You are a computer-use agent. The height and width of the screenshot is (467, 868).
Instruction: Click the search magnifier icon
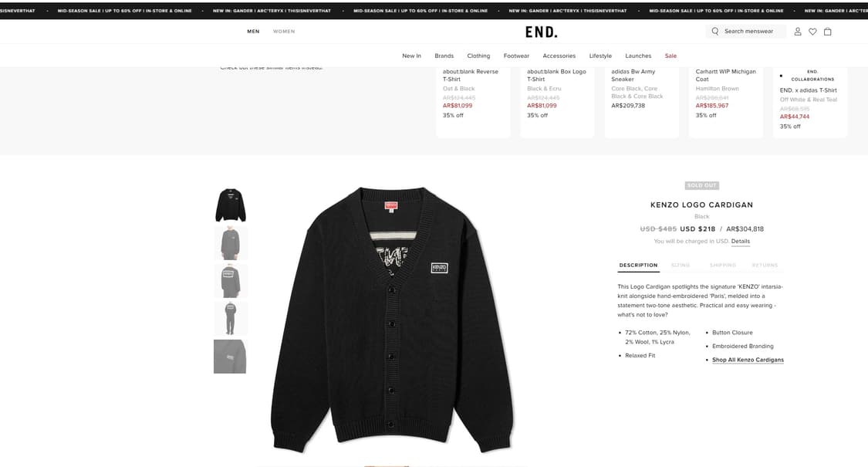coord(714,32)
